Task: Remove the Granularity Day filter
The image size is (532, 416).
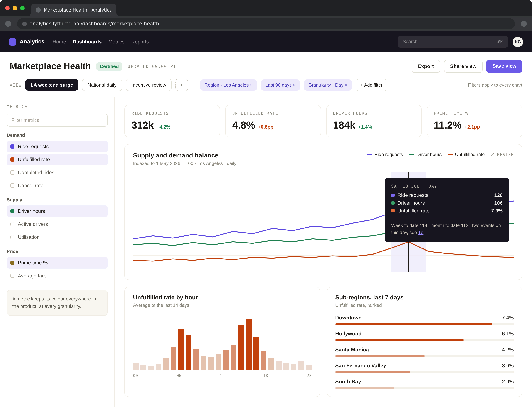Action: click(346, 85)
